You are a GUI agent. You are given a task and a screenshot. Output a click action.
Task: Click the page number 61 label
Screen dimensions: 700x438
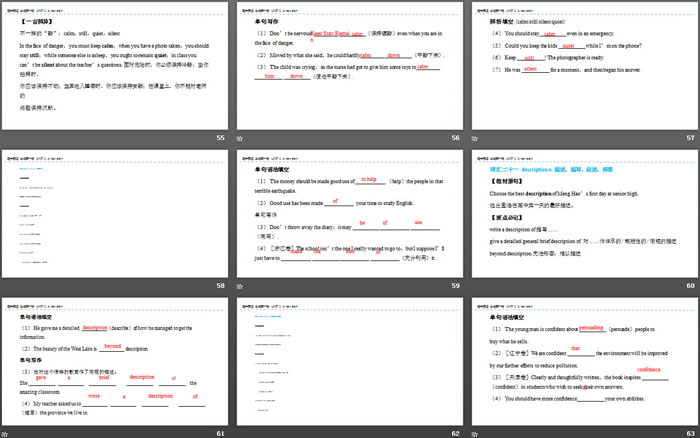click(220, 432)
